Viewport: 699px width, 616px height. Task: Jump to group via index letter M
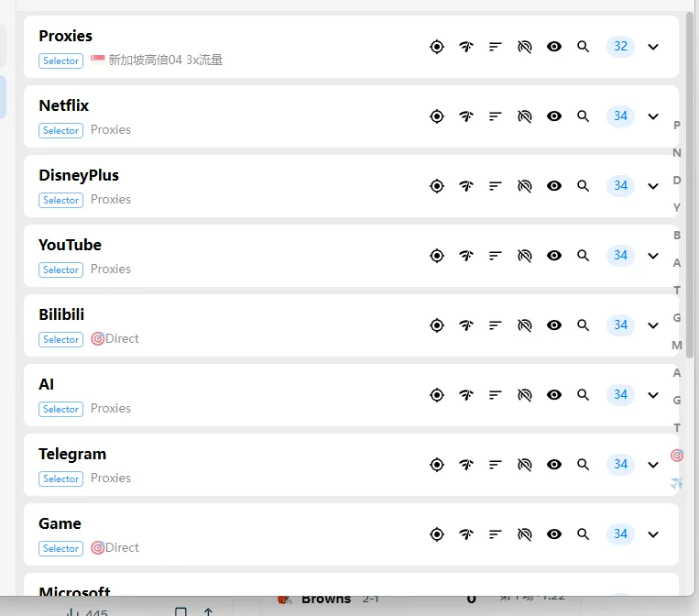(x=677, y=346)
